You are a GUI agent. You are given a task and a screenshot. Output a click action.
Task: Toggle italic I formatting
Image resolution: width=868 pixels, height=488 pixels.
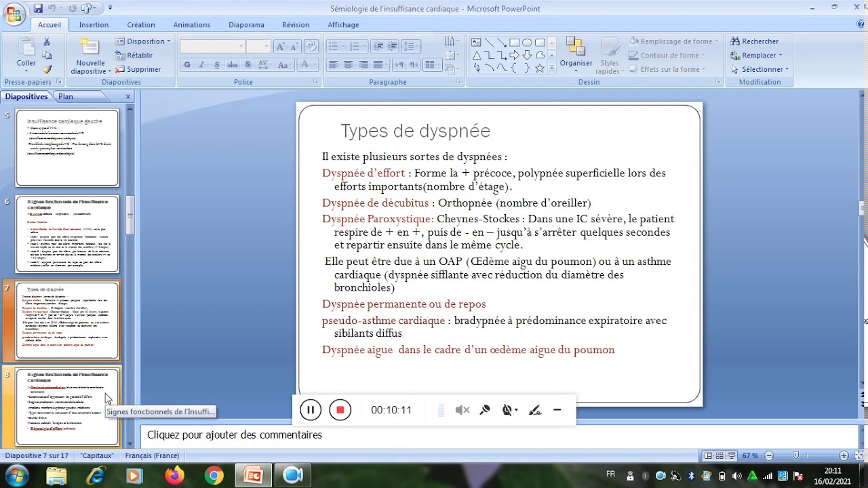[x=202, y=65]
